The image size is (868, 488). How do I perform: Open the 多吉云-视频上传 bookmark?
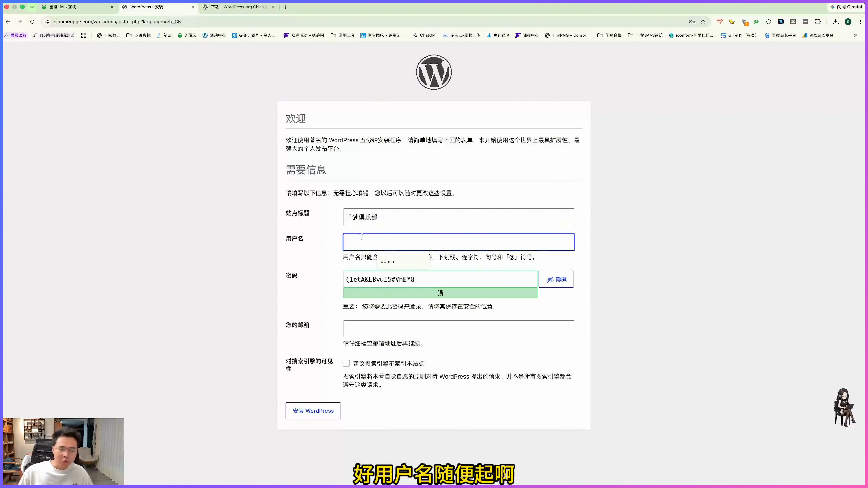461,35
